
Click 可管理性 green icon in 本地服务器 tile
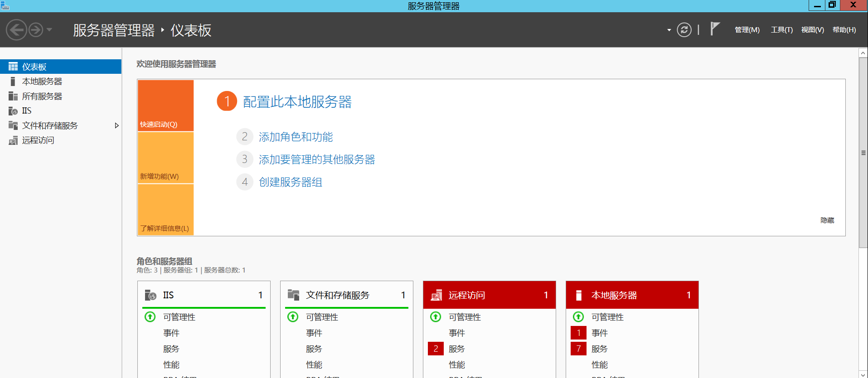click(x=578, y=317)
